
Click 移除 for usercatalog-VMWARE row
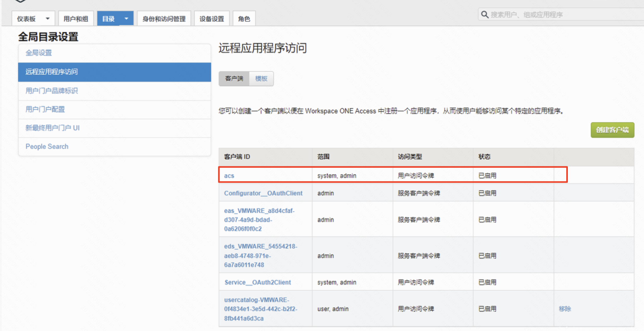565,309
